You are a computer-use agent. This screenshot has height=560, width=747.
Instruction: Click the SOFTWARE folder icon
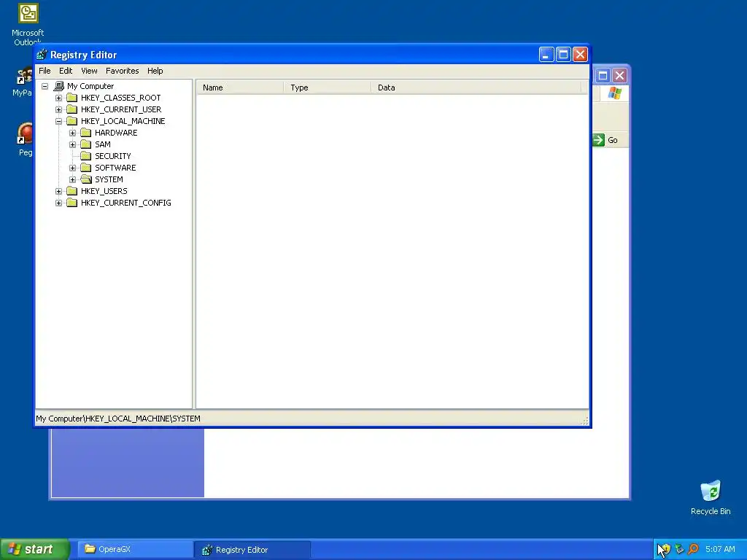86,168
